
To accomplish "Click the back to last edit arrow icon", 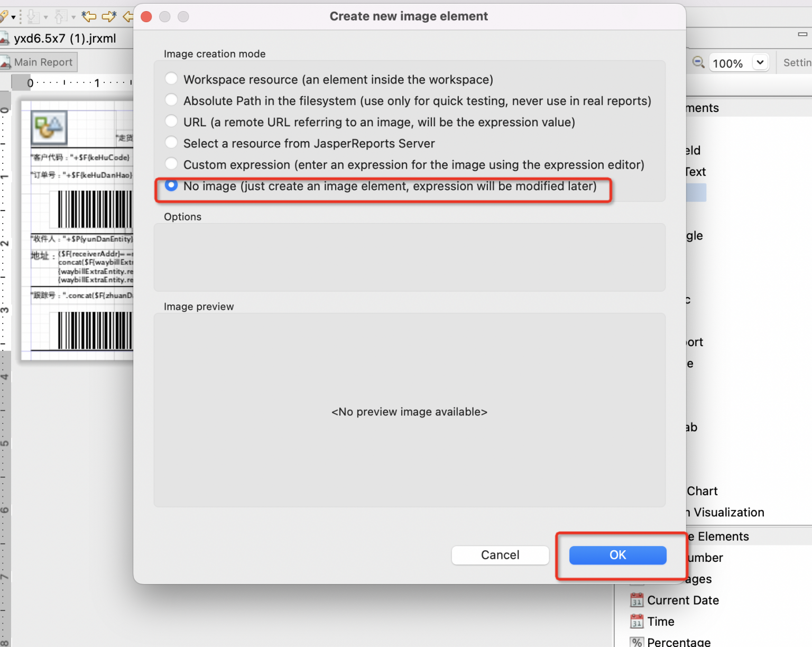I will [89, 17].
